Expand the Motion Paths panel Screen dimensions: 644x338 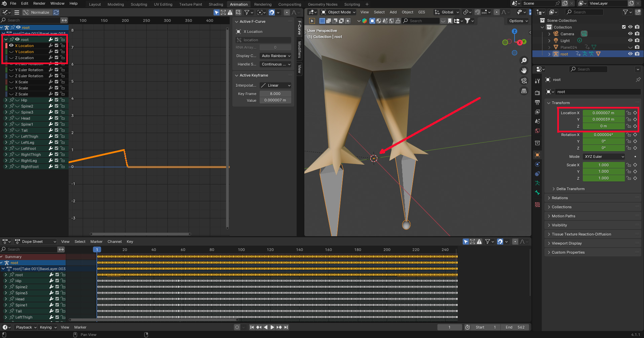click(x=563, y=216)
